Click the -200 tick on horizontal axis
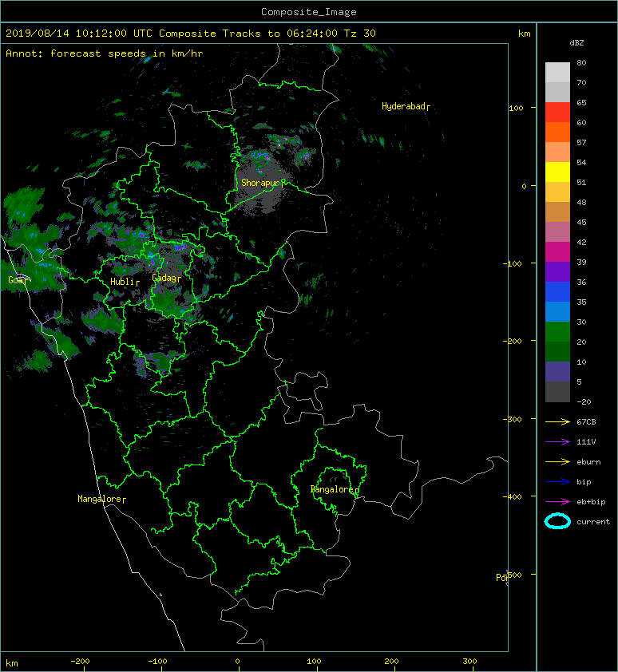 pos(80,662)
